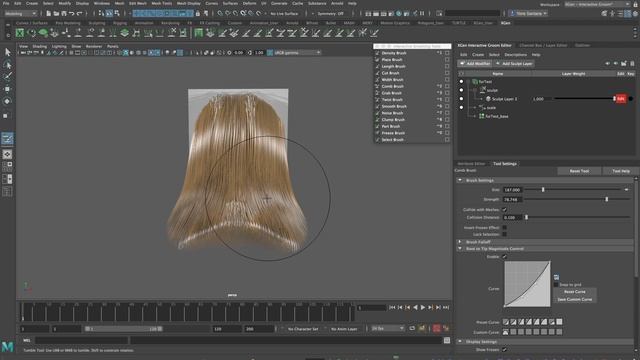Collapse the Display Settings section
Screen dimensions: 640x360
(x=460, y=341)
